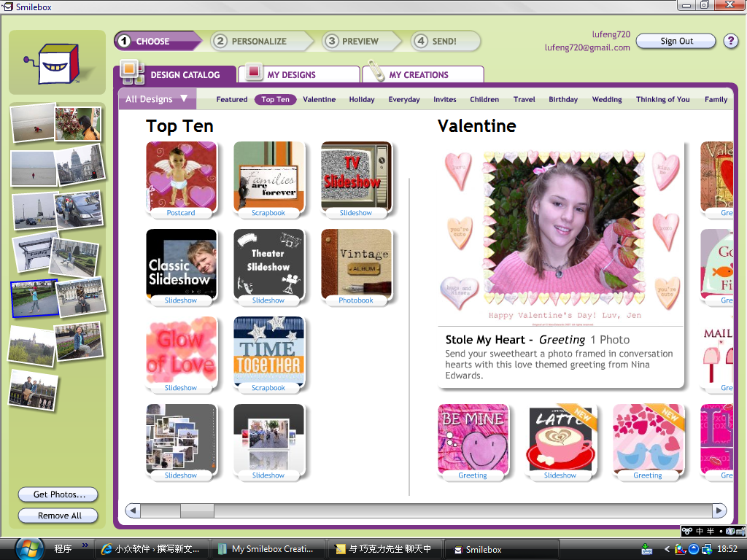Expand the All Designs dropdown
The width and height of the screenshot is (747, 560).
point(156,99)
